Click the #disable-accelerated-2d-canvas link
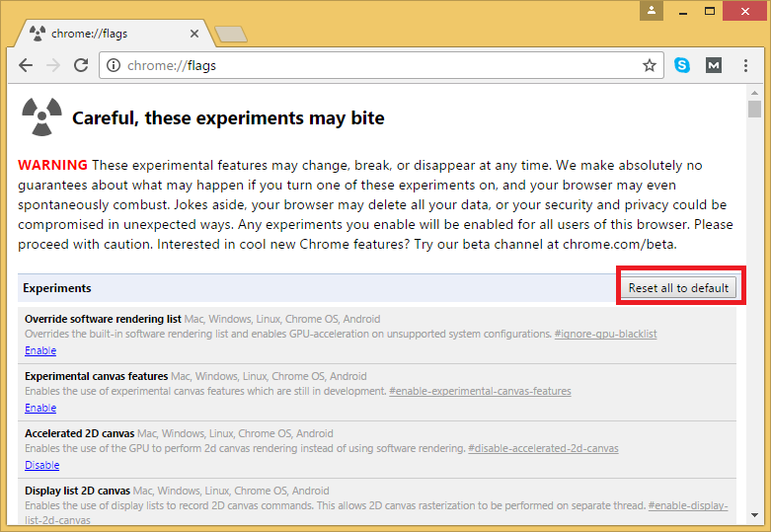This screenshot has height=532, width=771. tap(543, 449)
